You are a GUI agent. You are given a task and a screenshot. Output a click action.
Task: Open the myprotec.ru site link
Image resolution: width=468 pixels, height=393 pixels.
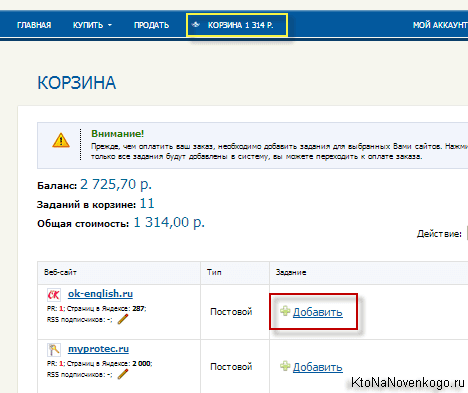[x=98, y=349]
